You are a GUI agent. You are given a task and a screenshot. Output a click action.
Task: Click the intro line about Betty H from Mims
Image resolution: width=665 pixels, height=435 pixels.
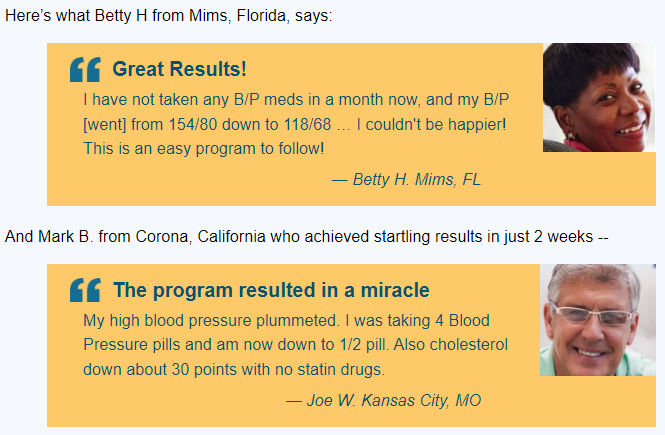[169, 16]
